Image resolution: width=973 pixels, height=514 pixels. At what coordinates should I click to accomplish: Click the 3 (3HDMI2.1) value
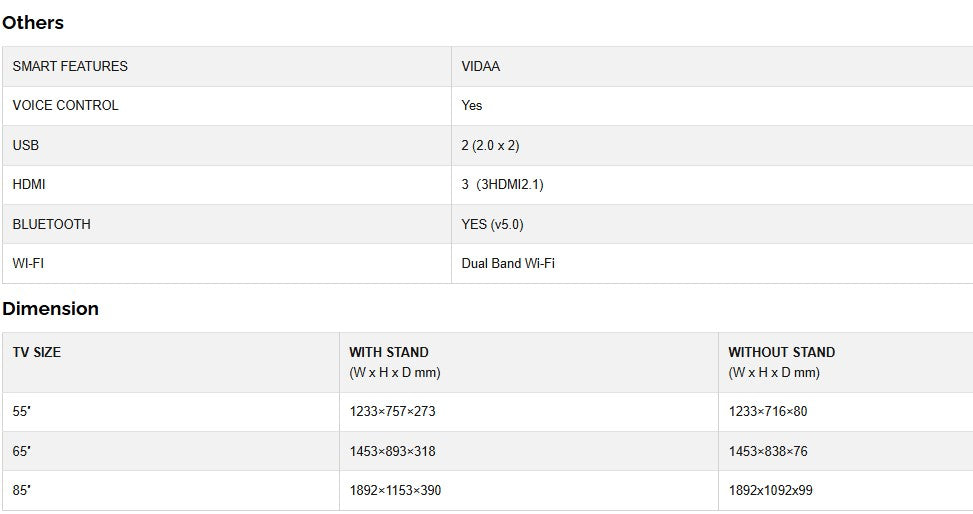(502, 184)
